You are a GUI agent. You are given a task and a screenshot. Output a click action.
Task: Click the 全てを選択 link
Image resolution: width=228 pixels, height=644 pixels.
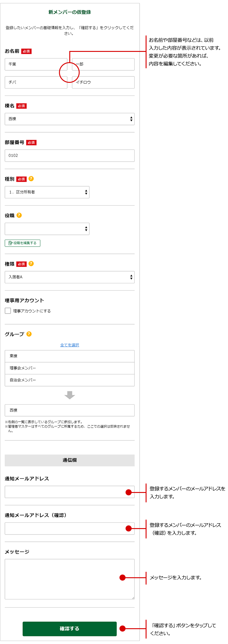coord(70,345)
